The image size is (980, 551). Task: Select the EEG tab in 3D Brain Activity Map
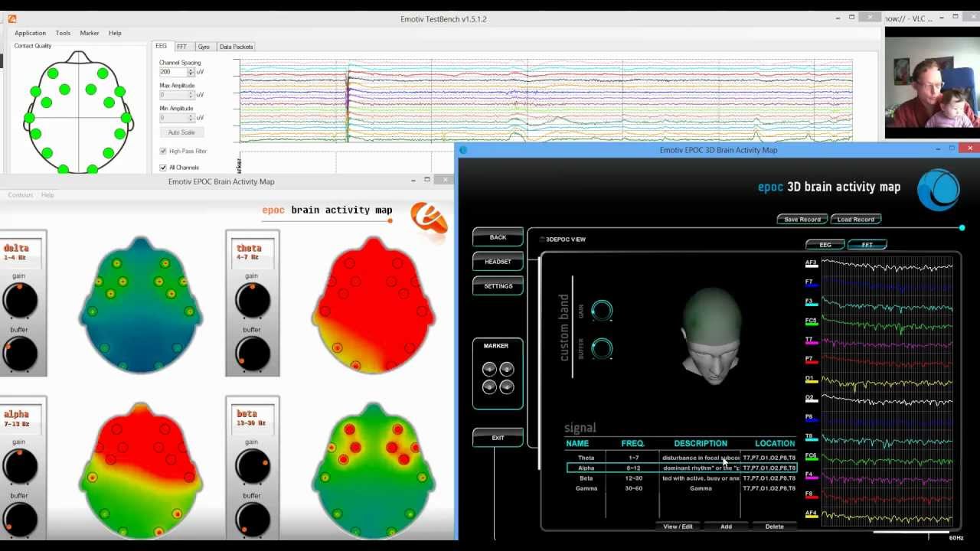tap(825, 245)
